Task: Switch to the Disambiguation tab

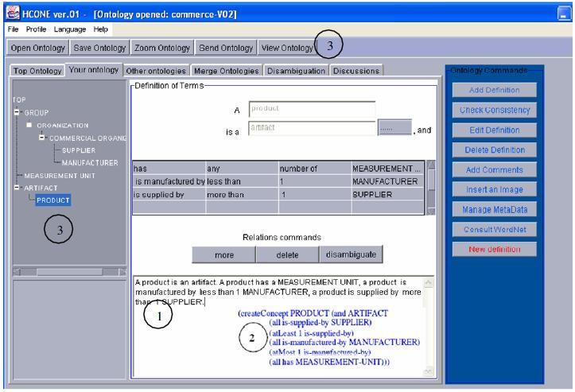Action: click(296, 71)
